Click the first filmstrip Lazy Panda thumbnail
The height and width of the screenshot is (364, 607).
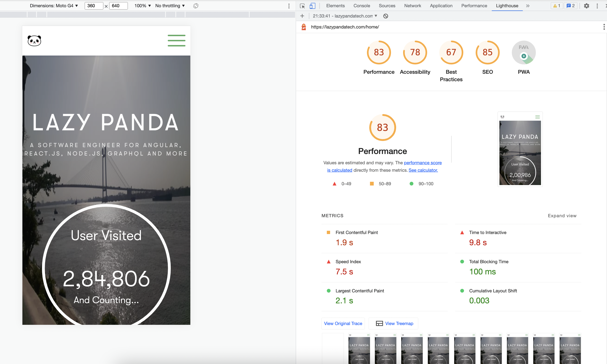(x=359, y=349)
